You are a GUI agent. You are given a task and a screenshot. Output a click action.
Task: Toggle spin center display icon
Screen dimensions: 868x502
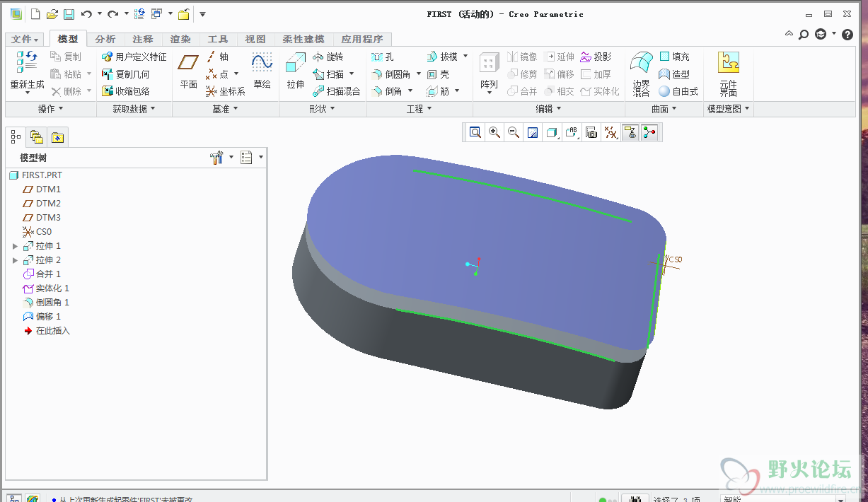click(x=649, y=132)
